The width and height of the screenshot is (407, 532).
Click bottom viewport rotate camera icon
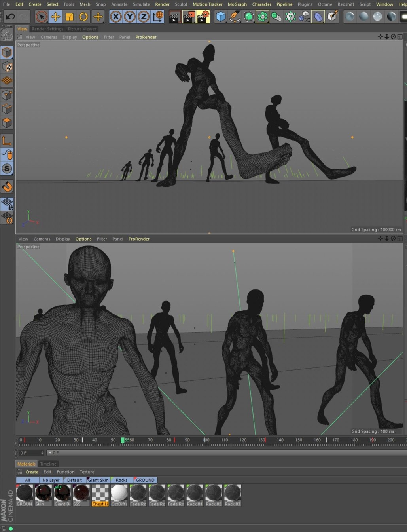pos(393,239)
